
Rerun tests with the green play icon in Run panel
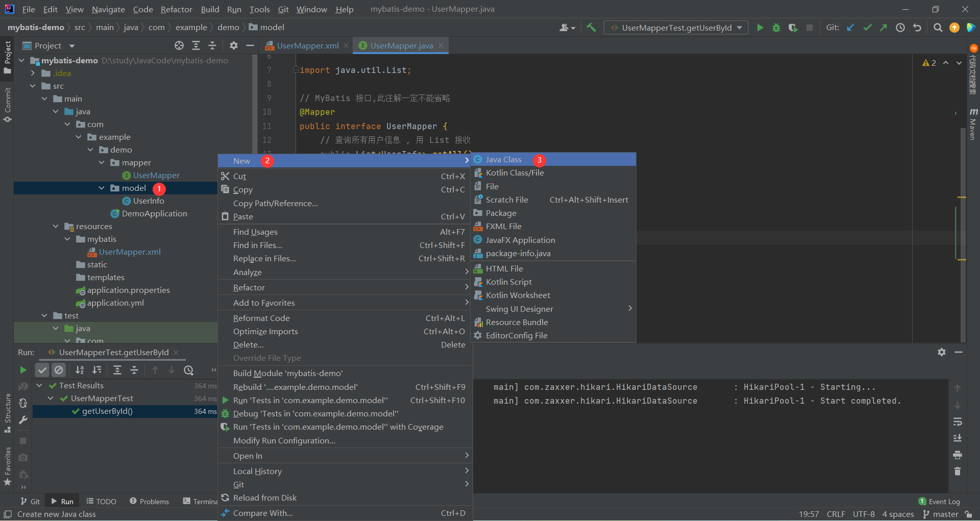click(x=23, y=370)
